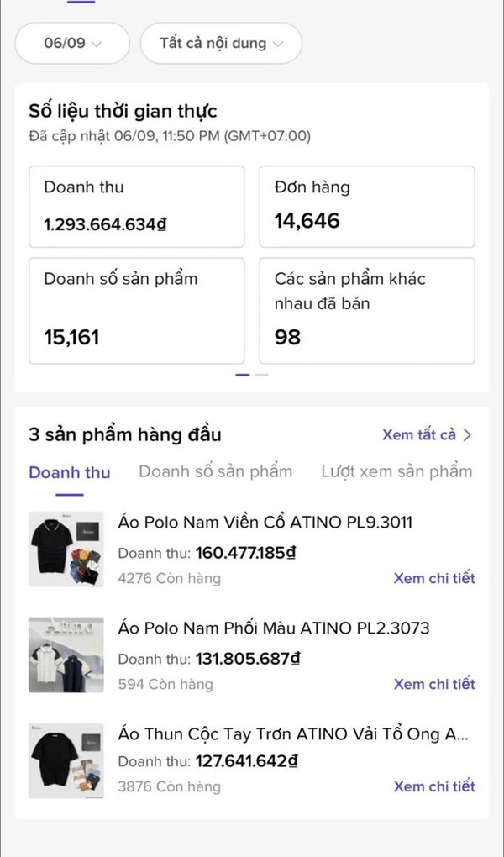Screen dimensions: 504x857
Task: View details for Áo Thun Cộc Tay Trơn
Action: pos(434,786)
